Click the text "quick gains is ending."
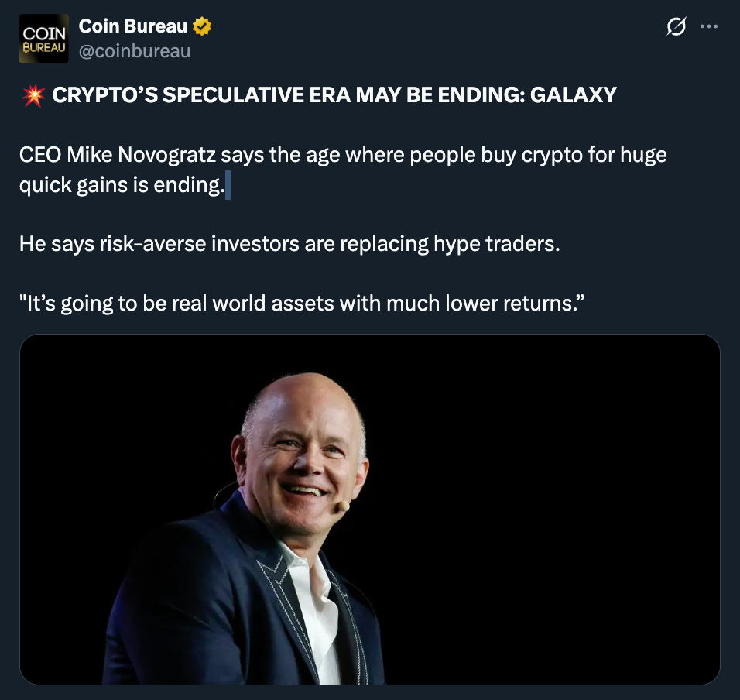The height and width of the screenshot is (700, 740). tap(122, 186)
